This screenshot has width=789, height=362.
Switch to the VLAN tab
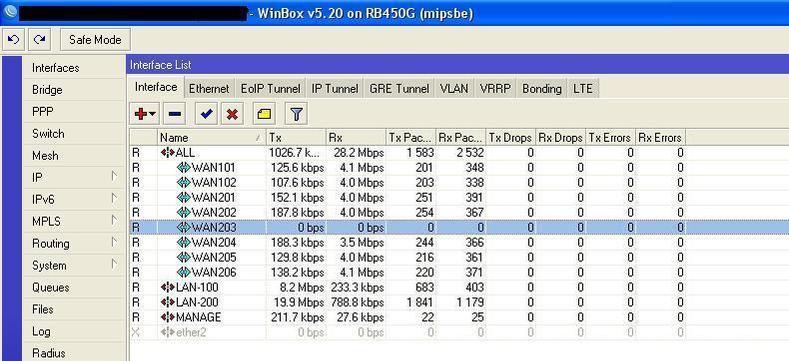click(x=454, y=89)
